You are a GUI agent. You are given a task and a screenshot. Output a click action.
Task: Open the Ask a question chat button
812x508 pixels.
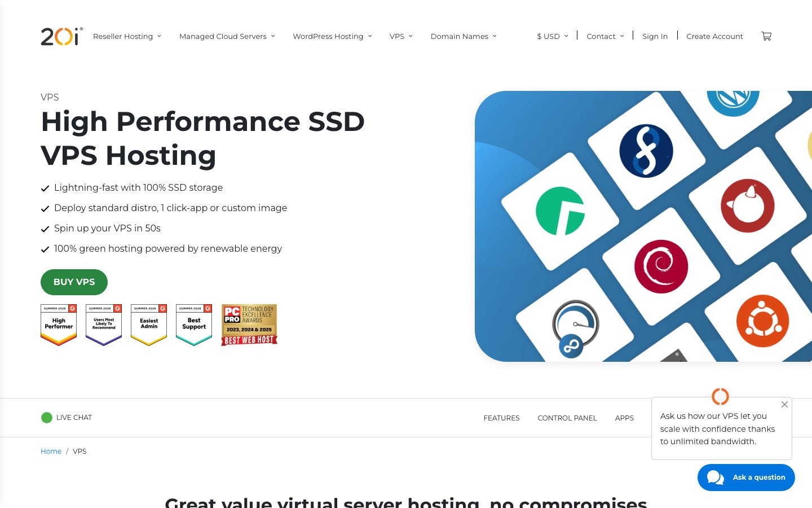pyautogui.click(x=746, y=478)
